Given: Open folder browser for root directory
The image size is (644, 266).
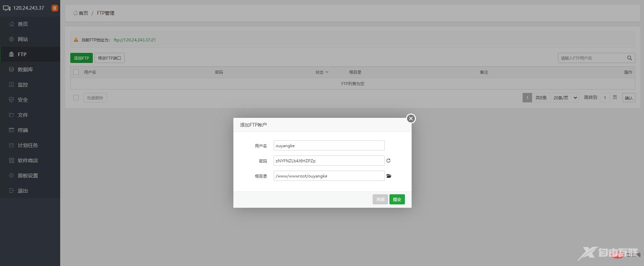Looking at the screenshot, I should [x=389, y=176].
